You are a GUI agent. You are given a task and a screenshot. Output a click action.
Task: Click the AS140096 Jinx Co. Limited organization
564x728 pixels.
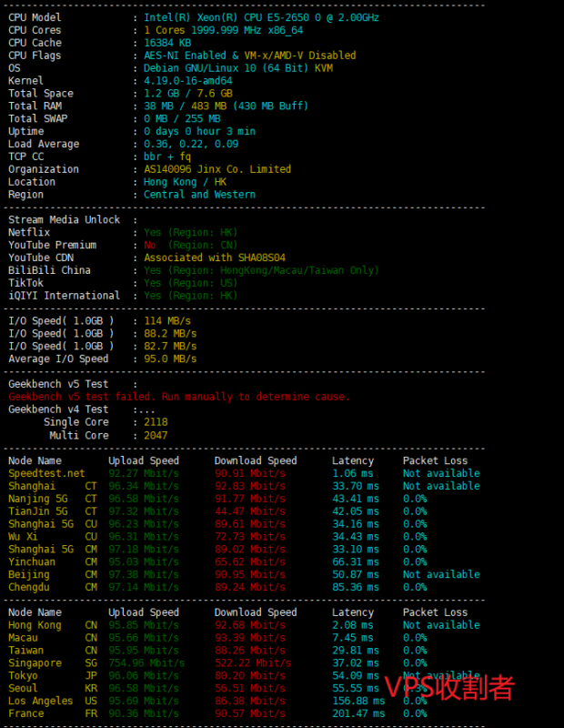217,169
